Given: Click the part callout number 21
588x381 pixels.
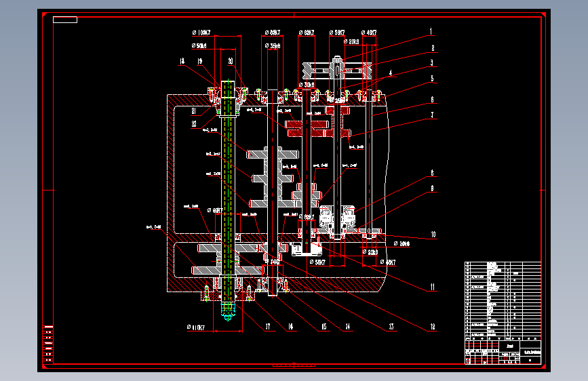Looking at the screenshot, I should click(193, 111).
